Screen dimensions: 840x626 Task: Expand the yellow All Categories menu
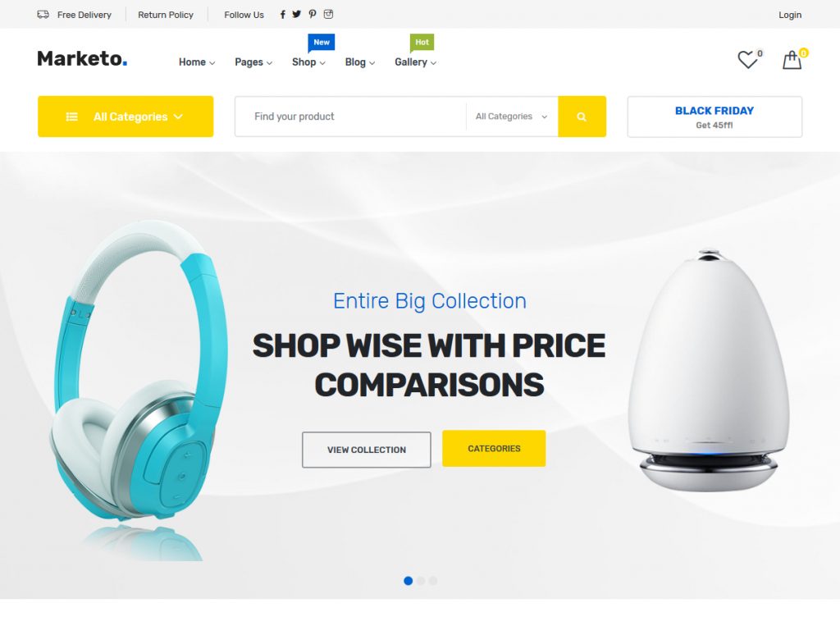coord(126,117)
